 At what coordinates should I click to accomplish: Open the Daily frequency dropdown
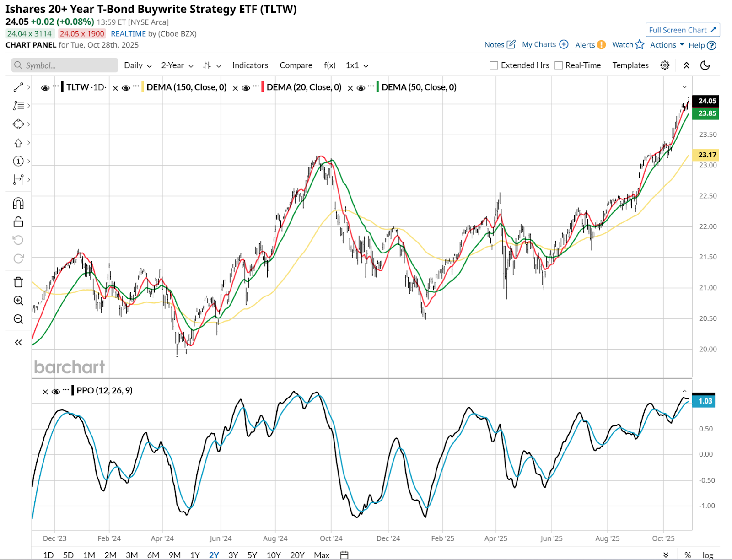(137, 65)
